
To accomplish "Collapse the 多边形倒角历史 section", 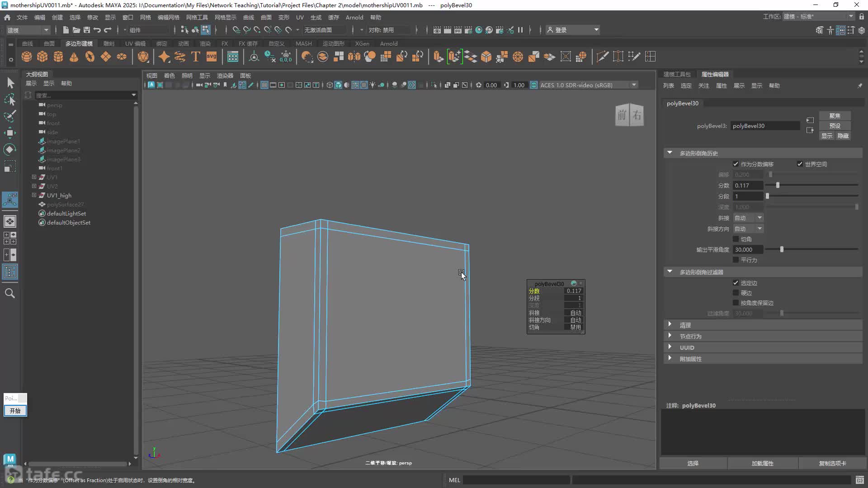I will pyautogui.click(x=670, y=153).
